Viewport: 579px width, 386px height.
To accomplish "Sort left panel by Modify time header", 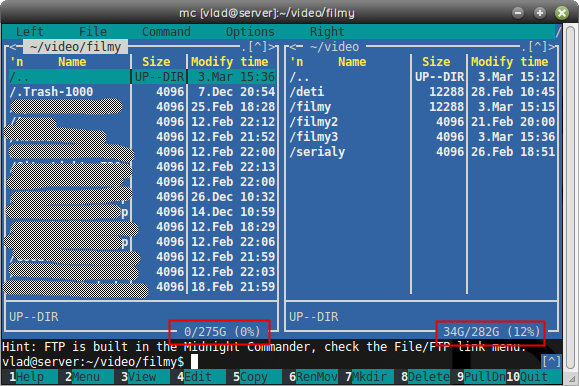I will click(x=229, y=62).
